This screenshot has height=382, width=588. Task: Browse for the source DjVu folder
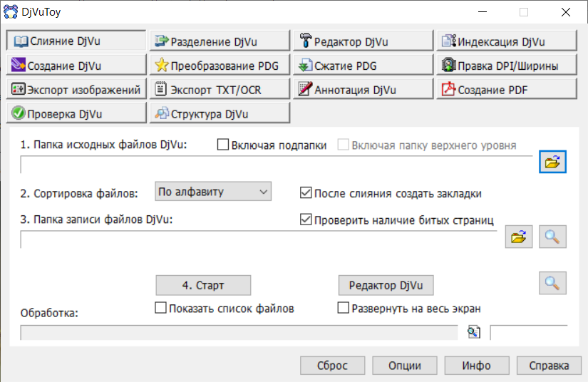click(552, 162)
